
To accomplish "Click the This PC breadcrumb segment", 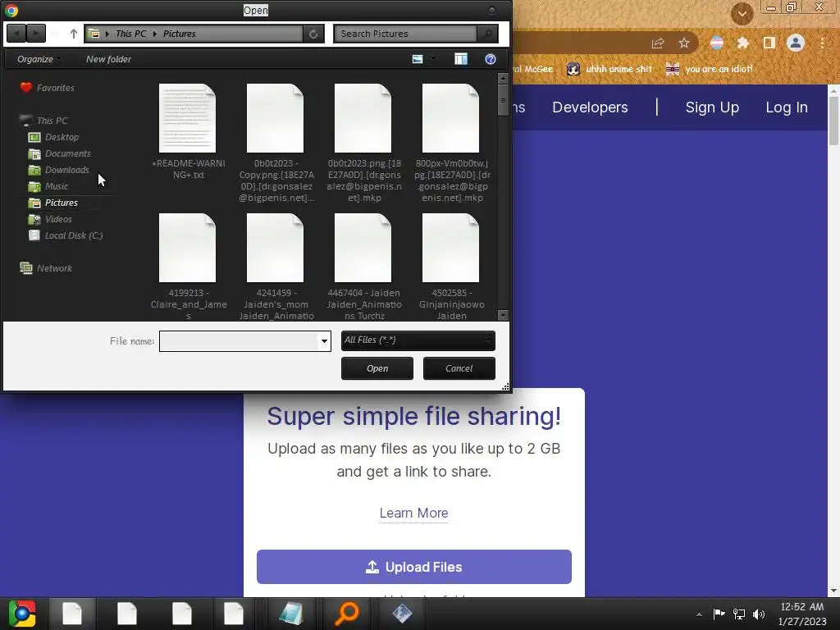I will pyautogui.click(x=130, y=34).
